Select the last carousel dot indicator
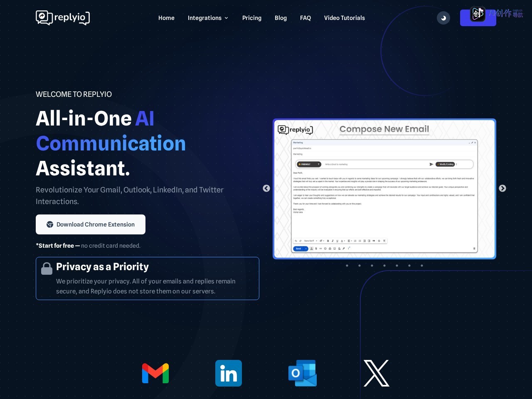Image resolution: width=532 pixels, height=399 pixels. click(422, 266)
